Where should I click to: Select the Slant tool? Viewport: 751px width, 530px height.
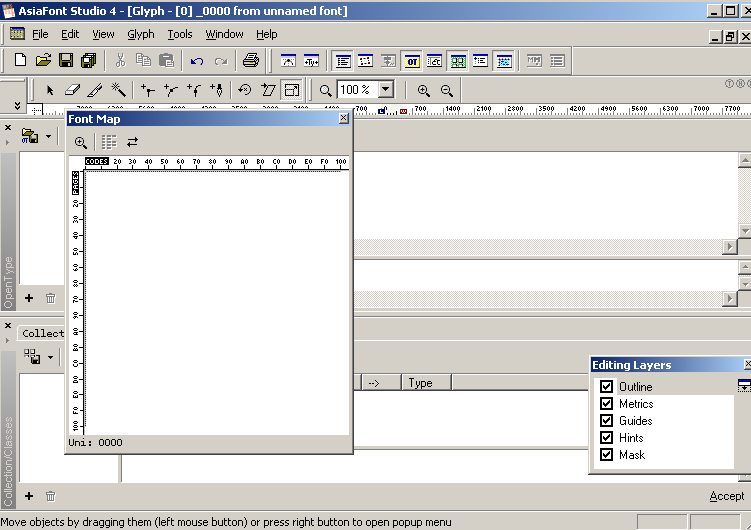point(268,90)
